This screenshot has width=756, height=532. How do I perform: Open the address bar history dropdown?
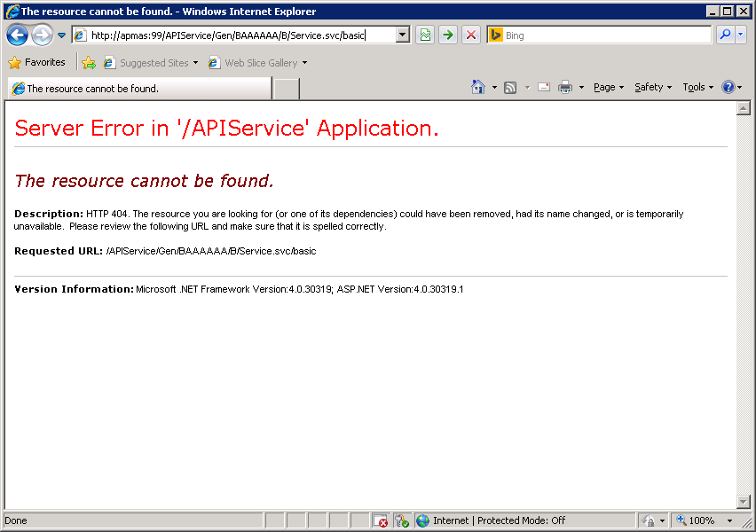(402, 35)
